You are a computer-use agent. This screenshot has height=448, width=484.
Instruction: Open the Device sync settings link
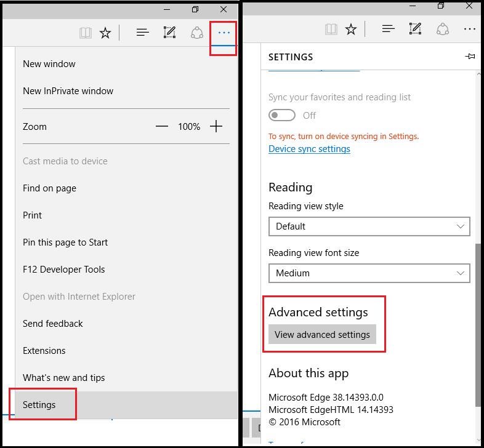tap(309, 149)
